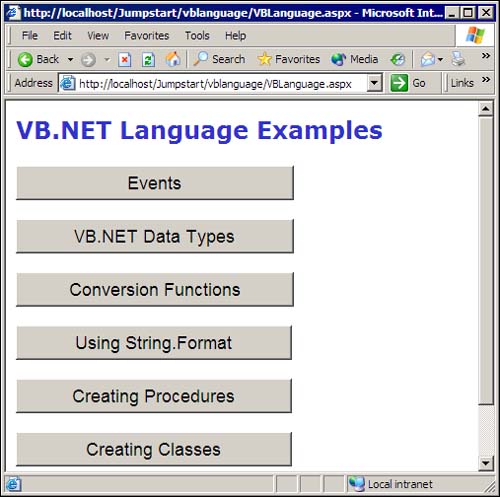Open Back button history dropdown arrow

click(70, 60)
